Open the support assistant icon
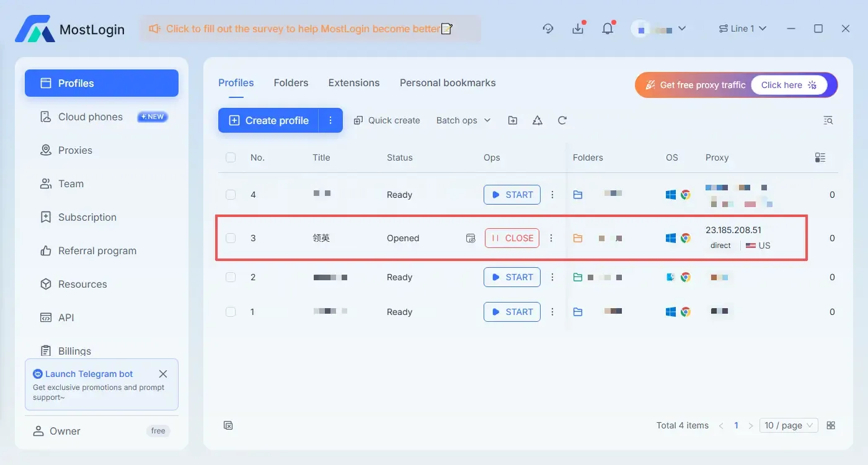This screenshot has height=465, width=868. pyautogui.click(x=548, y=29)
